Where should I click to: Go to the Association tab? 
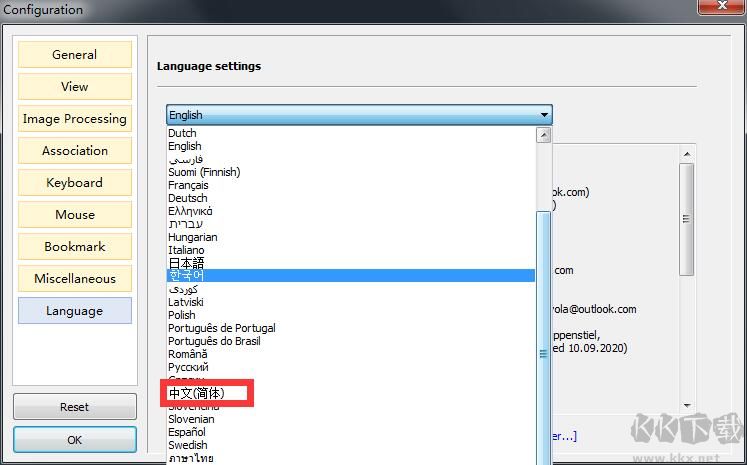point(75,151)
